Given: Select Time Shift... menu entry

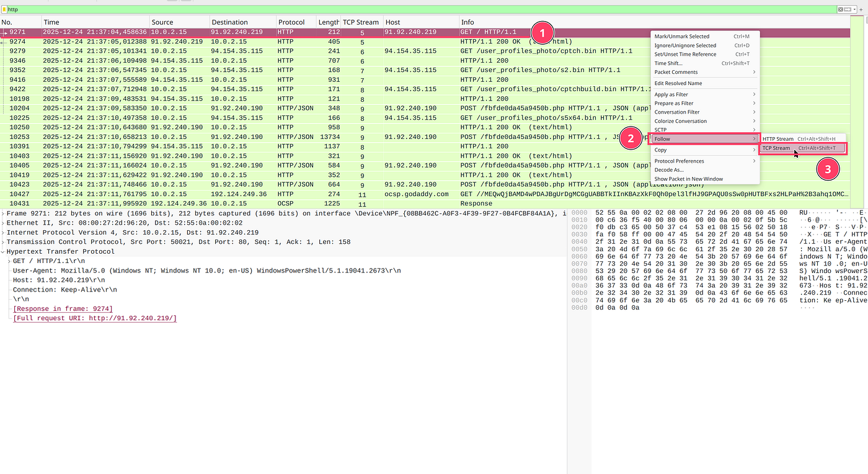Looking at the screenshot, I should tap(705, 63).
